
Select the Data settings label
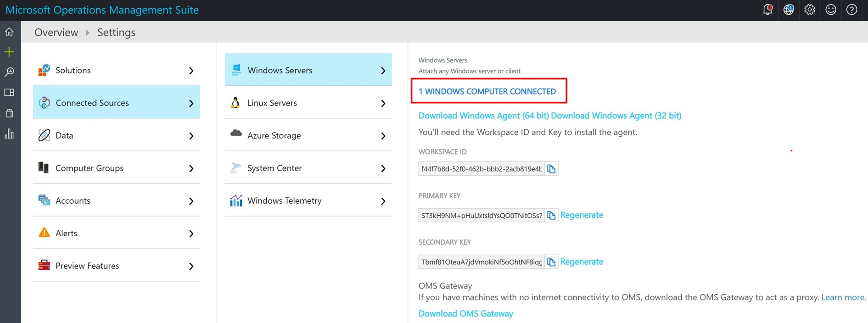64,135
